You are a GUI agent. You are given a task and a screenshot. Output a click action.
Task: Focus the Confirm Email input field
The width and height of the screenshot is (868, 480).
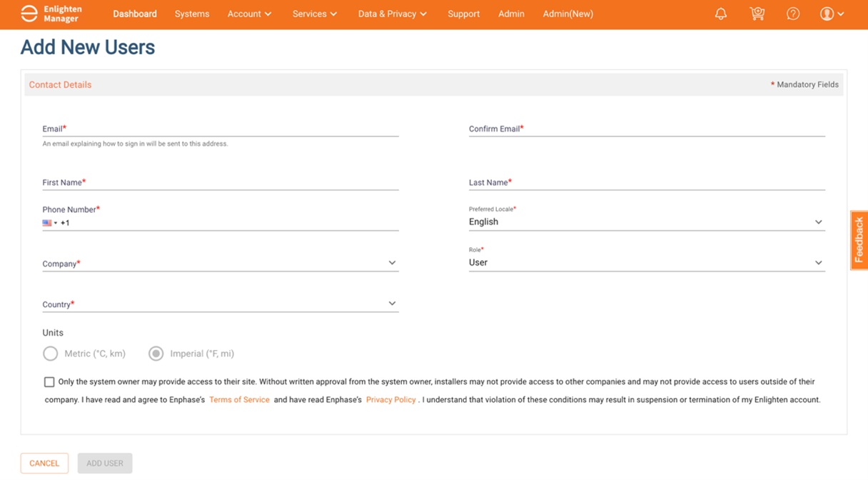(x=647, y=129)
